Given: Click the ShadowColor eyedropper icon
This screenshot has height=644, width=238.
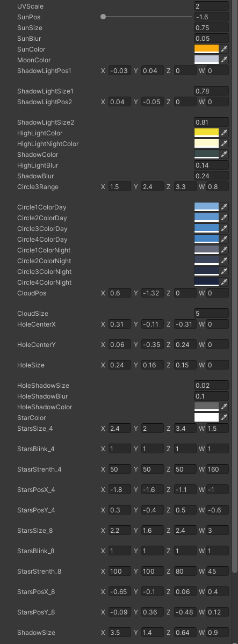Looking at the screenshot, I should pyautogui.click(x=224, y=154).
